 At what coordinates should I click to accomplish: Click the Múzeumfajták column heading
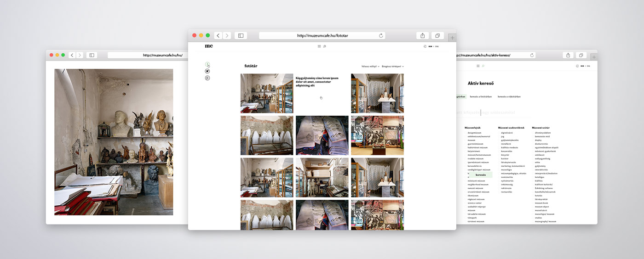click(x=472, y=128)
